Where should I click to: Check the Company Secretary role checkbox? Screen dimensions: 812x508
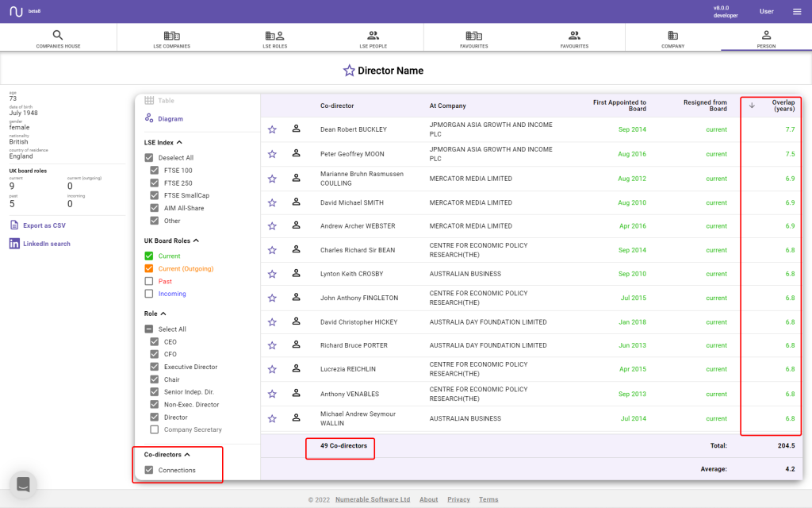coord(155,429)
